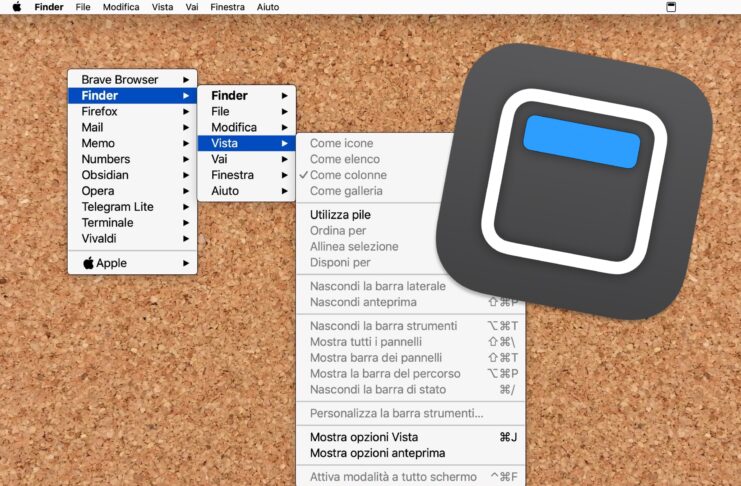Expand the Numbers app entry

point(132,159)
